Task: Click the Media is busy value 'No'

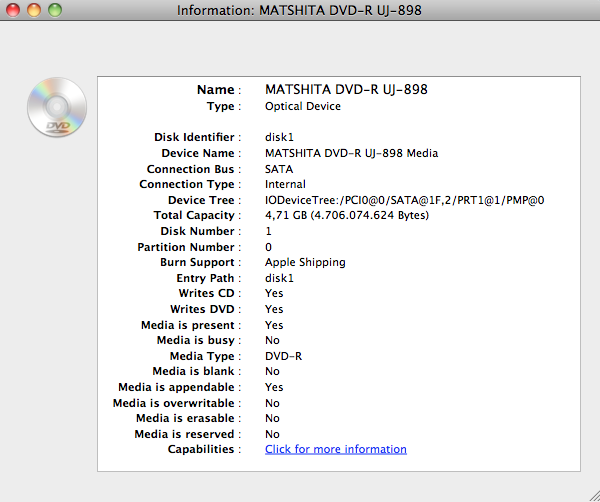Action: pyautogui.click(x=272, y=341)
